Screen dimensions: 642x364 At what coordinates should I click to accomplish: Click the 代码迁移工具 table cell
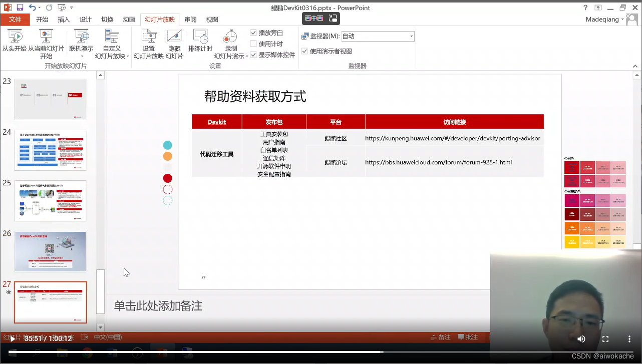point(217,154)
